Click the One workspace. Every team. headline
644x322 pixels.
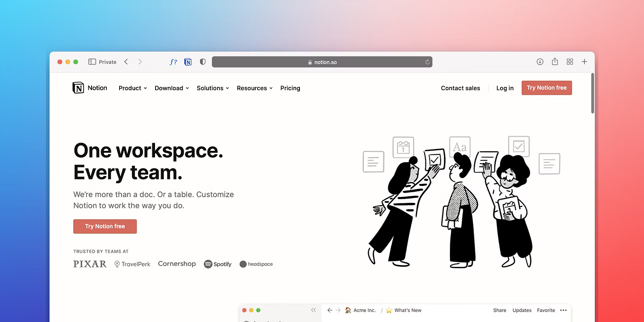tap(148, 161)
